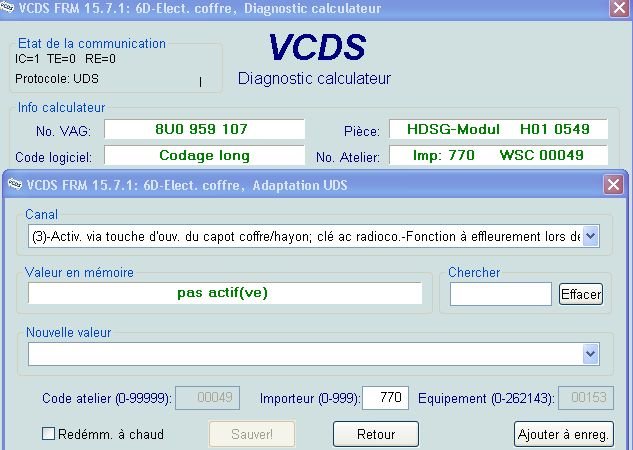Click the 'Chercher' group label

click(x=474, y=272)
